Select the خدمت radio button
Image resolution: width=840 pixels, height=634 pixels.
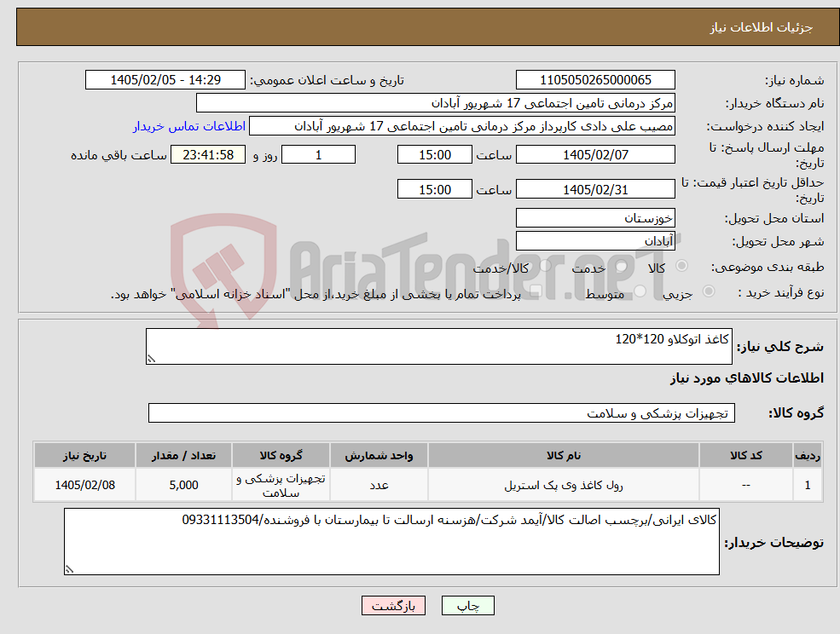pyautogui.click(x=622, y=266)
